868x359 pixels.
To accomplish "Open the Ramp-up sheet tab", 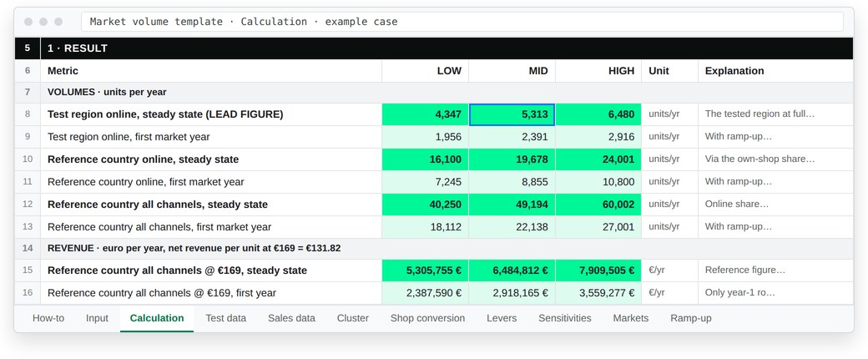I will tap(691, 318).
